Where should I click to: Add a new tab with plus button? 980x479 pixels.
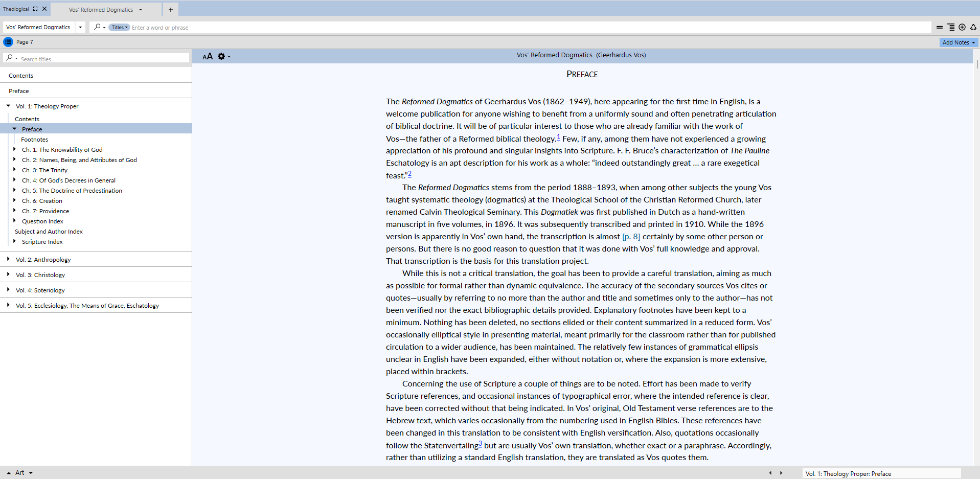tap(171, 9)
